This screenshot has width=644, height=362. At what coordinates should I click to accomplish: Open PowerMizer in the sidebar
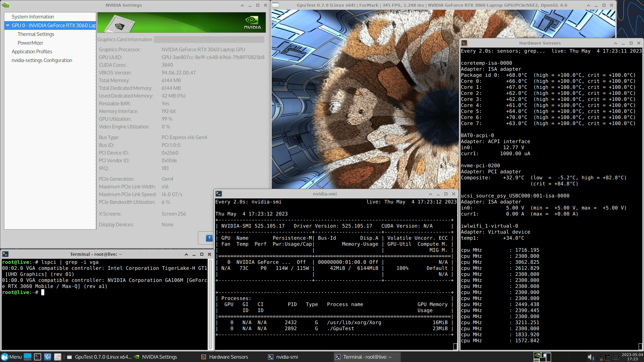coord(31,43)
